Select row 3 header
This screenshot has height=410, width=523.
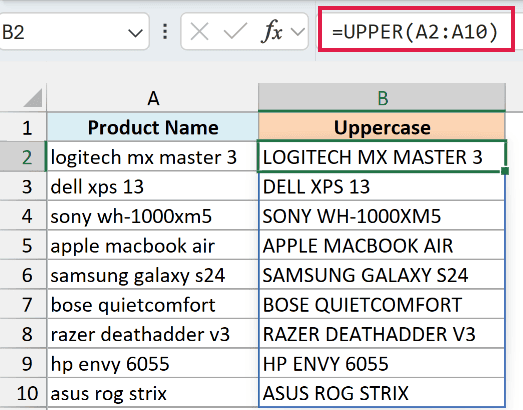point(23,186)
